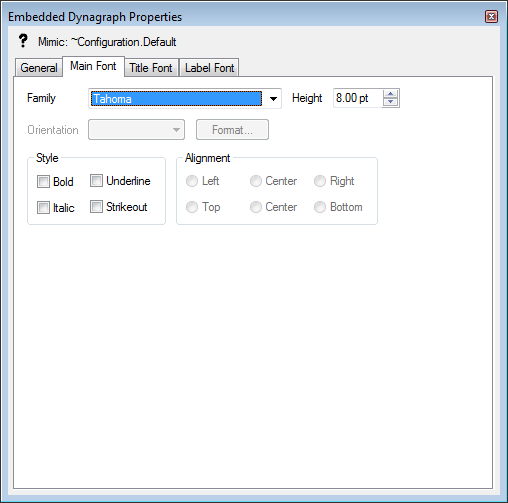Increase Height with the up spinner arrow
508x503 pixels.
(x=390, y=94)
